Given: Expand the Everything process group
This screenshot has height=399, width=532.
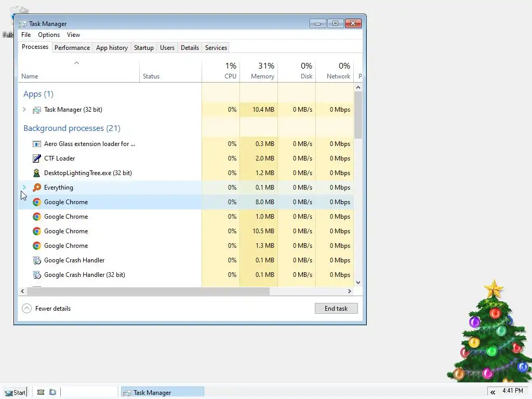Looking at the screenshot, I should coord(24,187).
